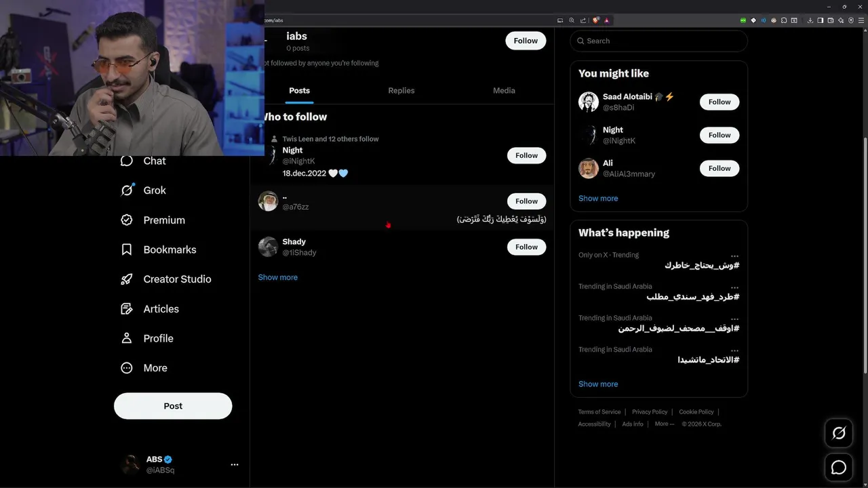Open Terms of Service link
The width and height of the screenshot is (868, 488).
click(x=599, y=411)
